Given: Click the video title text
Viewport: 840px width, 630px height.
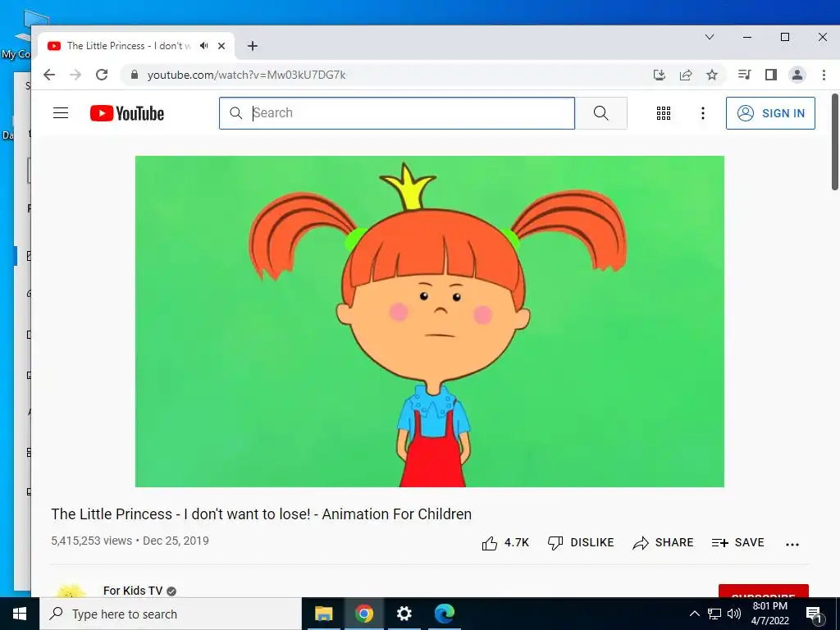Looking at the screenshot, I should 262,514.
